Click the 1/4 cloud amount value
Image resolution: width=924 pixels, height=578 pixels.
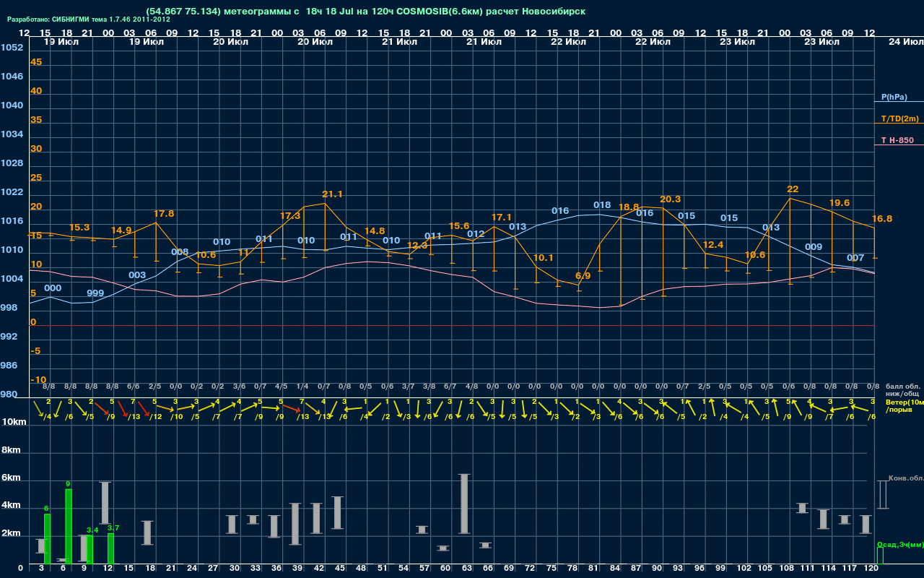pos(302,387)
